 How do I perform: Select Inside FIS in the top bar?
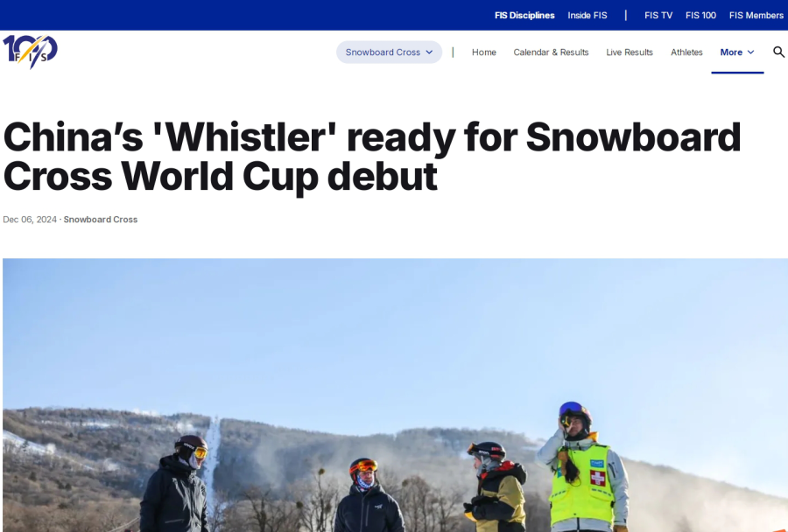[587, 16]
